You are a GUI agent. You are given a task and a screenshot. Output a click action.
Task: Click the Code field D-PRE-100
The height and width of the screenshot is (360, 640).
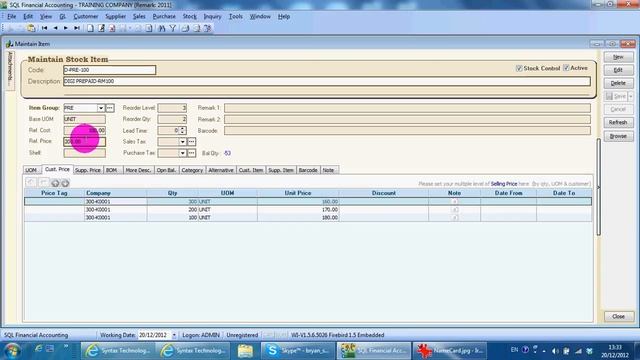point(109,70)
